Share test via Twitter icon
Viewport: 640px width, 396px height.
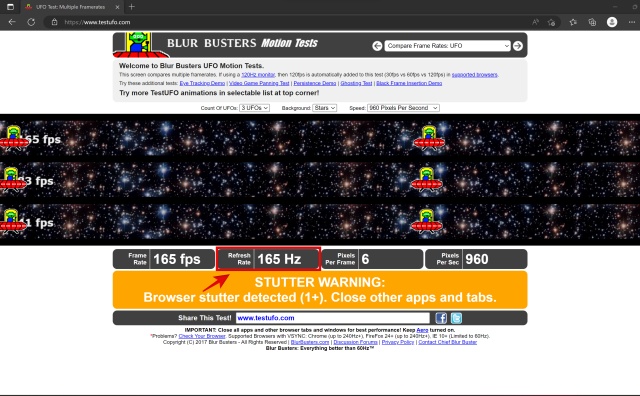click(456, 318)
